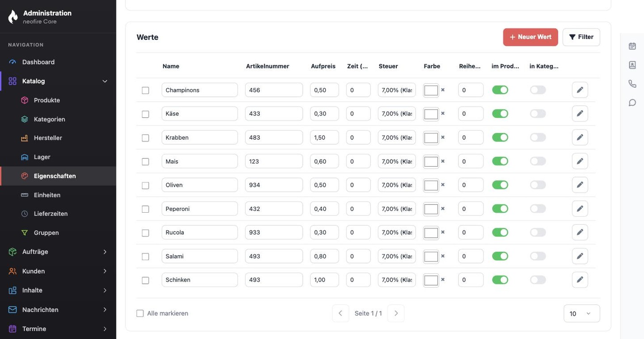Open Steuer select for Peperoni row

point(397,209)
